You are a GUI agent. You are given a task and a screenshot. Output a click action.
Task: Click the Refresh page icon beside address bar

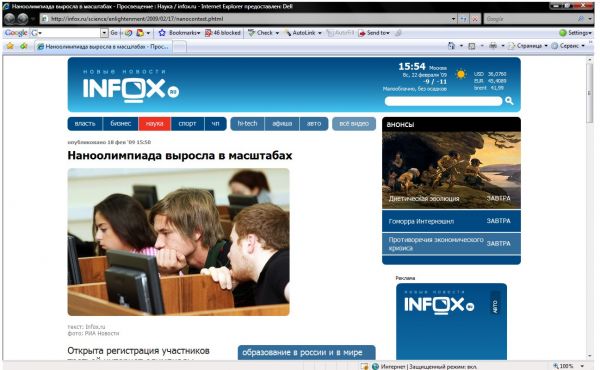[463, 19]
